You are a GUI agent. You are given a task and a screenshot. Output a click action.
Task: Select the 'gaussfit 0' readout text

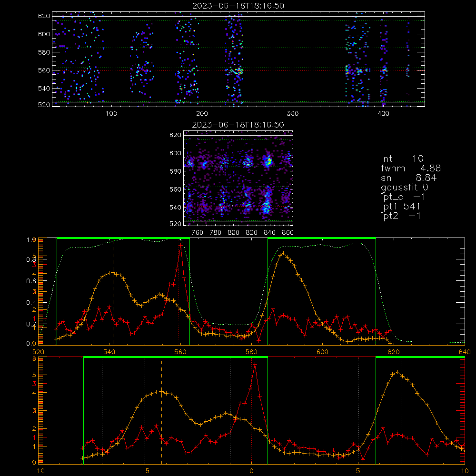pos(404,187)
